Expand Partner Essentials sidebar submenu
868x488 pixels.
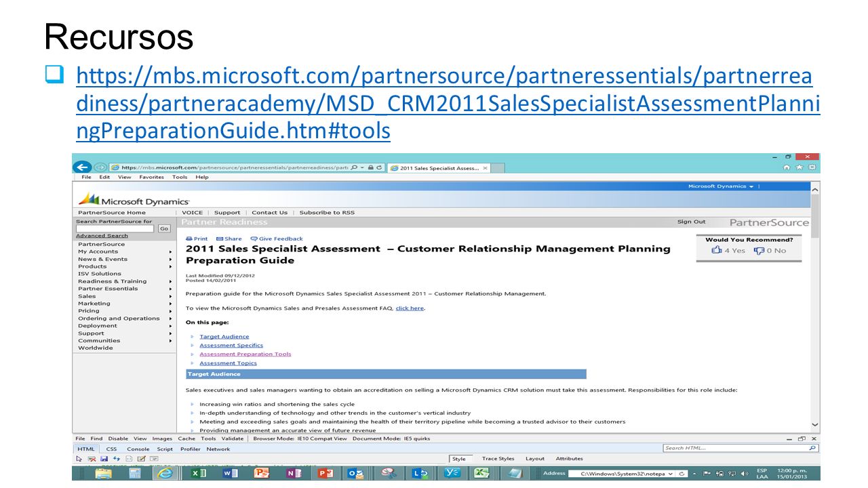tap(170, 289)
